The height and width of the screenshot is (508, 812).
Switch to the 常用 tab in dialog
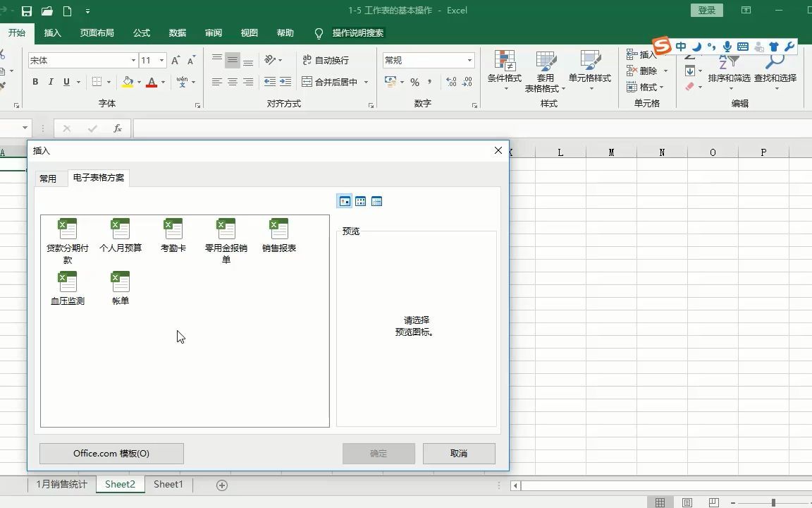click(x=49, y=178)
